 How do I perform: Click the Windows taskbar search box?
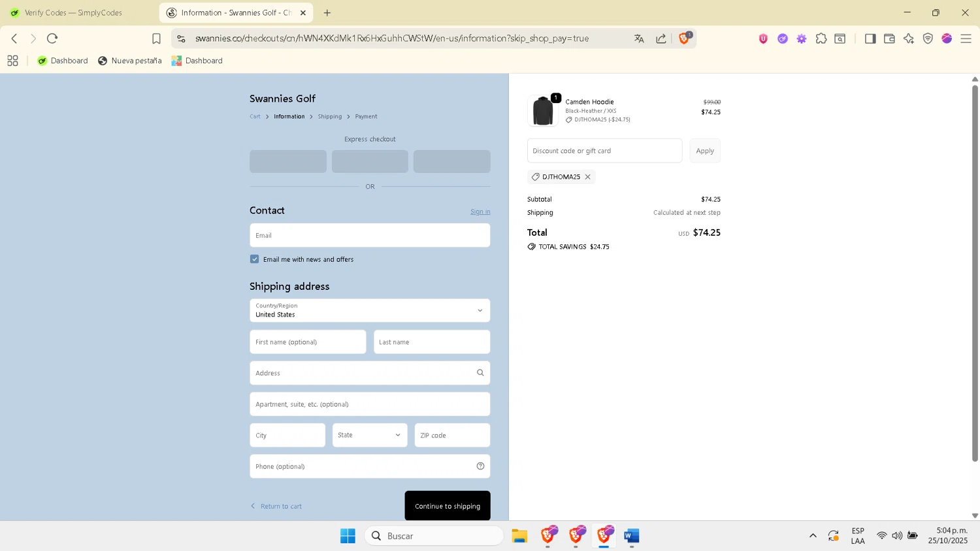[x=434, y=536]
